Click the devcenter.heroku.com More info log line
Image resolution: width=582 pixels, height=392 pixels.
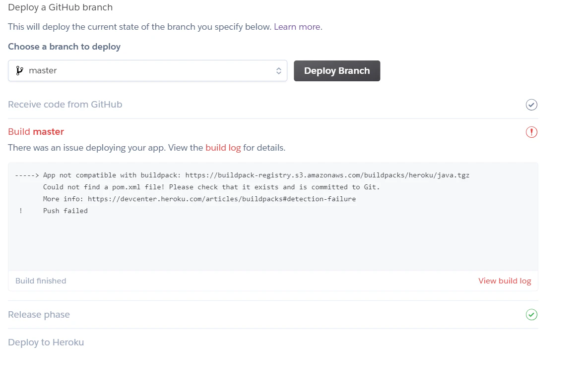click(199, 199)
